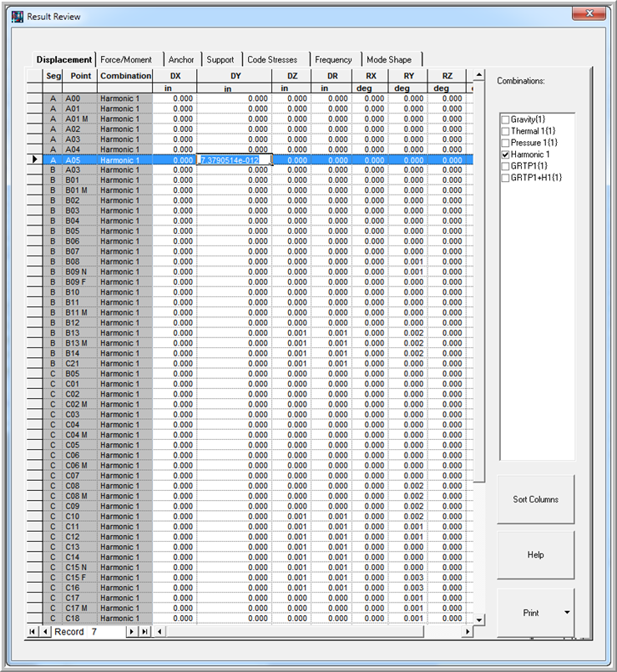Select point C15 F cell
Screen dimensions: 617x672
80,578
